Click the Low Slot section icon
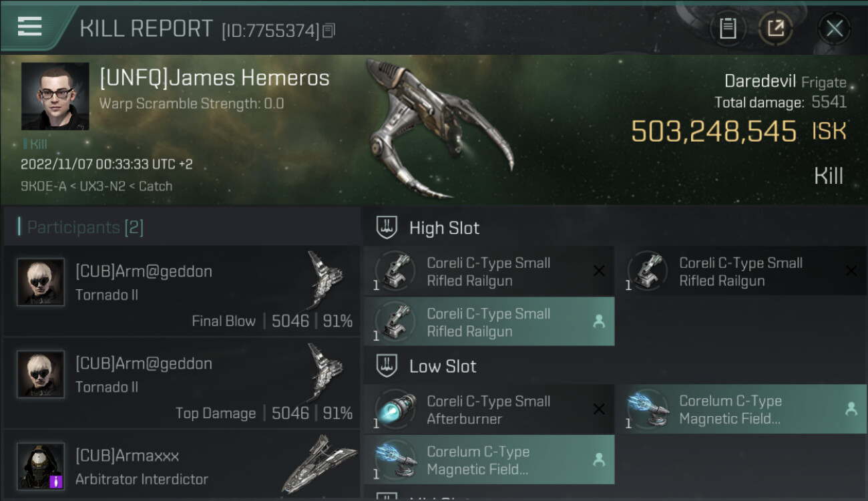 [387, 366]
